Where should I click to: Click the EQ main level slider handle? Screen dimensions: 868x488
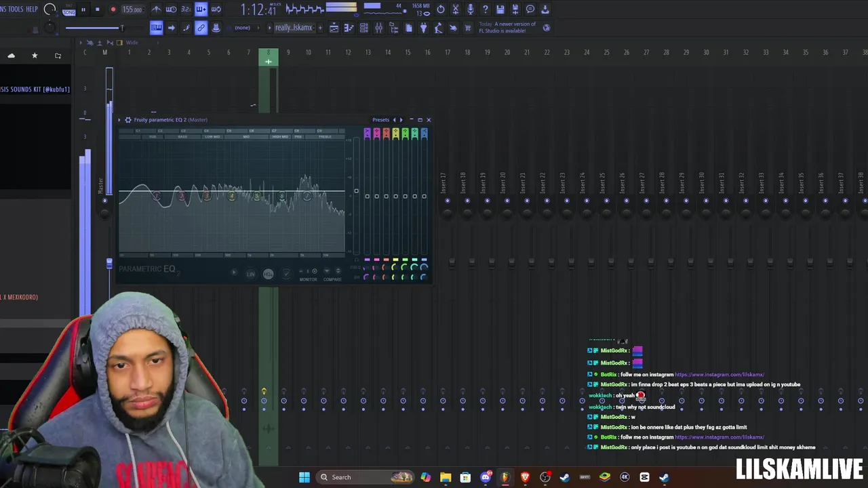pyautogui.click(x=356, y=190)
